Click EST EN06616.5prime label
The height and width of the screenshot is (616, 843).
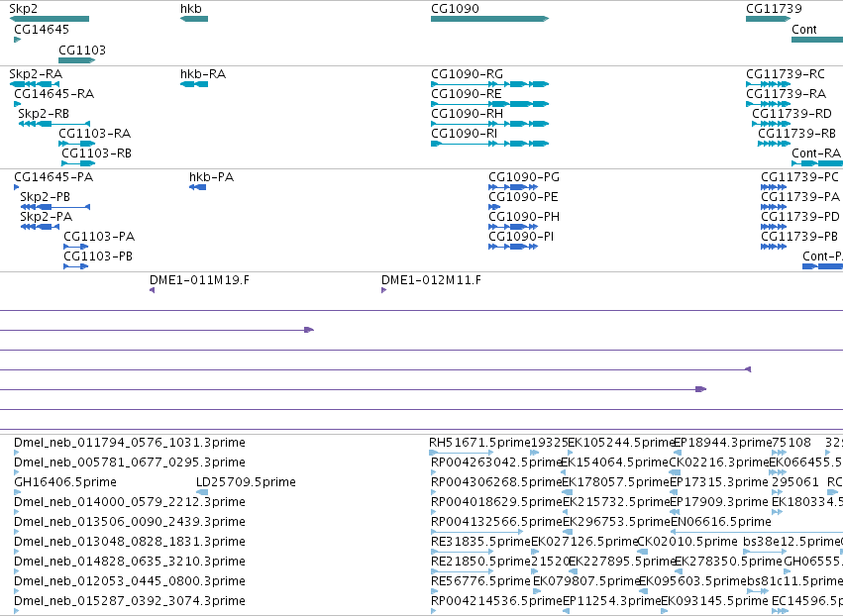click(720, 523)
